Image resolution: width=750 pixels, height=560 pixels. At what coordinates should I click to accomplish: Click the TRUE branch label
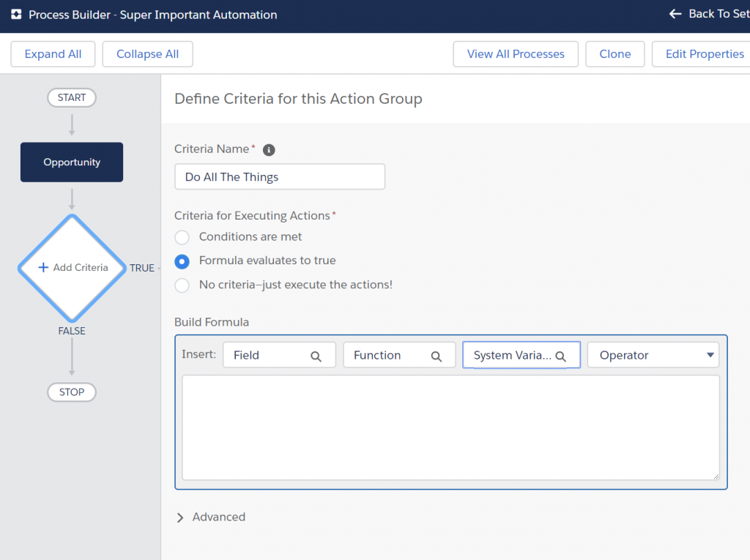click(142, 268)
